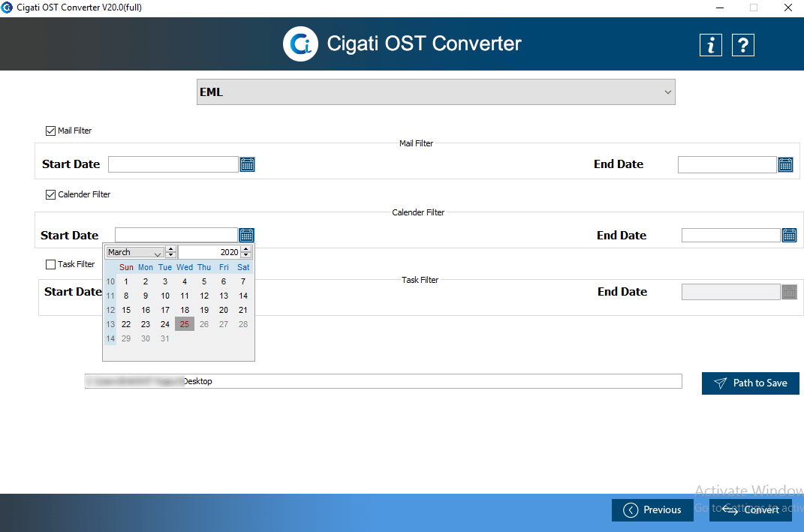The width and height of the screenshot is (804, 532).
Task: Select March 25 highlighted date
Action: point(185,324)
